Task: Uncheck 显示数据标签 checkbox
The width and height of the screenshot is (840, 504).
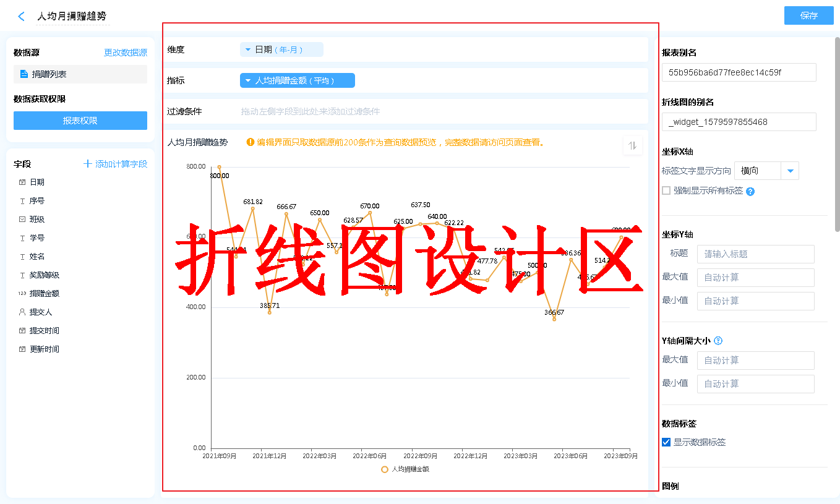Action: 666,442
